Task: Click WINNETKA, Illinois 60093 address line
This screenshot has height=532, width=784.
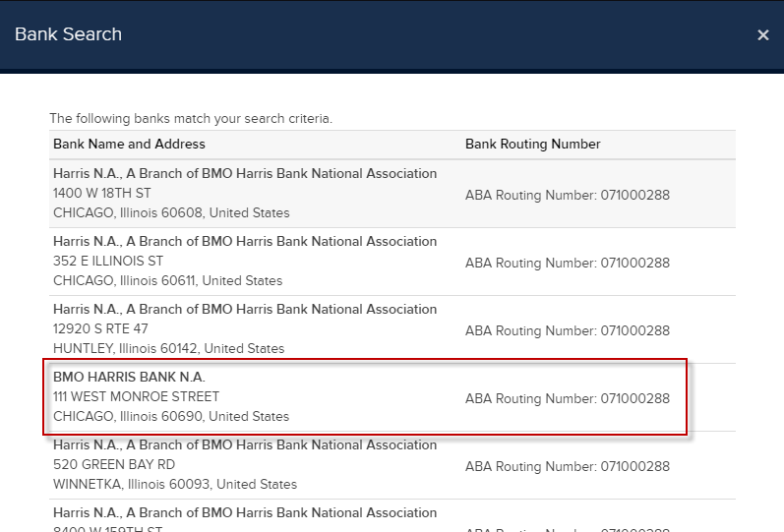Action: (x=175, y=485)
